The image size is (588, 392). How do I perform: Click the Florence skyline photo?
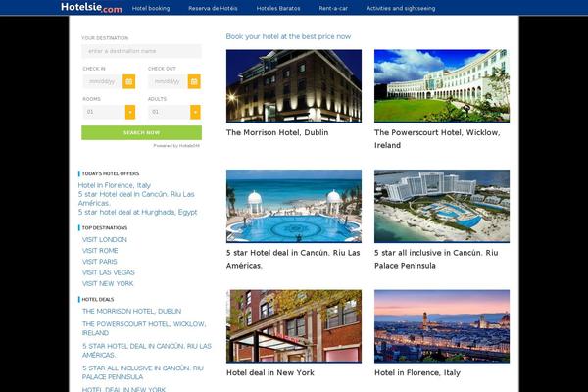442,326
